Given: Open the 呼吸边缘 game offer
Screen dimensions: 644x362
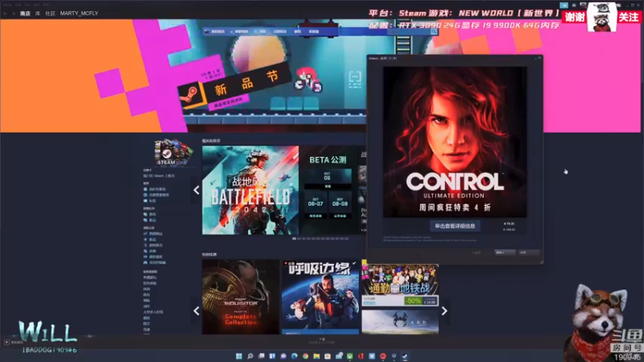Looking at the screenshot, I should (x=320, y=297).
